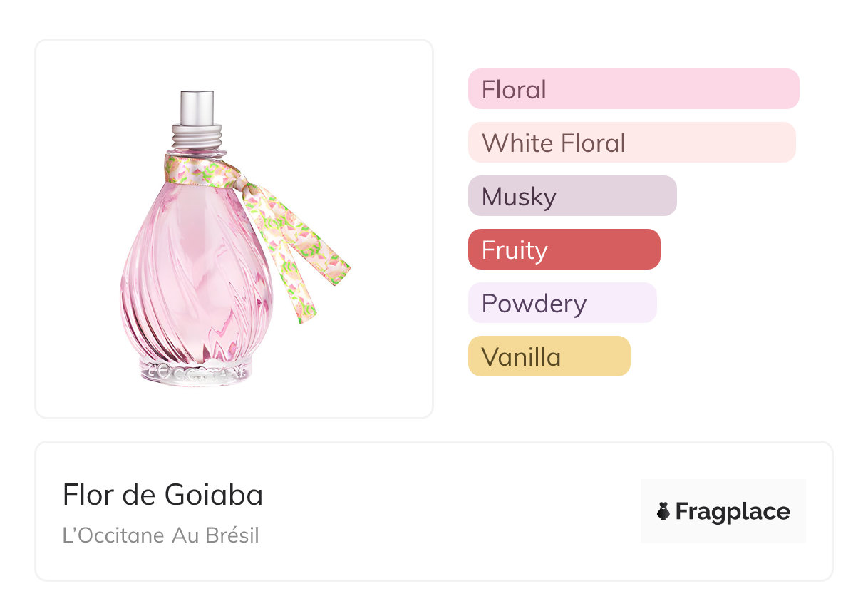Click the 'Musky' label text
Image resolution: width=868 pixels, height=616 pixels.
[x=519, y=197]
